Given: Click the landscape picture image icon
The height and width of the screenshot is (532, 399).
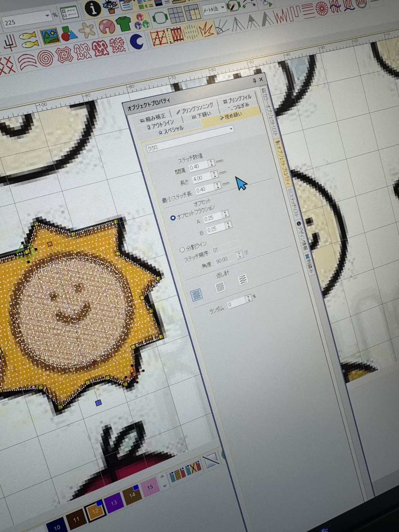Looking at the screenshot, I should [x=50, y=36].
